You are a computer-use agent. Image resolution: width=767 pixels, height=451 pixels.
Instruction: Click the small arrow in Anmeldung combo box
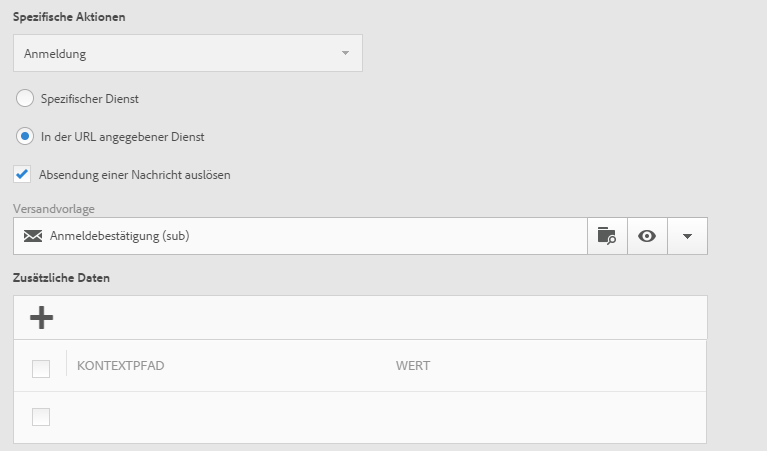pos(345,53)
